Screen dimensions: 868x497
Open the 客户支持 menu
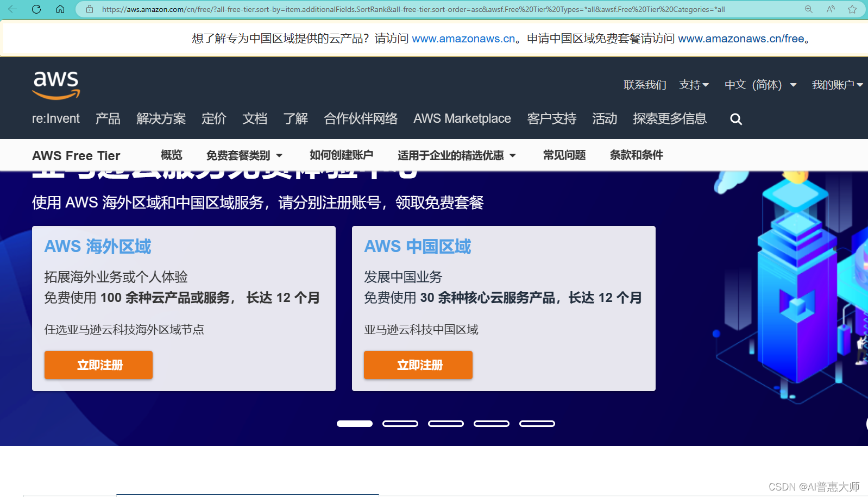[552, 118]
